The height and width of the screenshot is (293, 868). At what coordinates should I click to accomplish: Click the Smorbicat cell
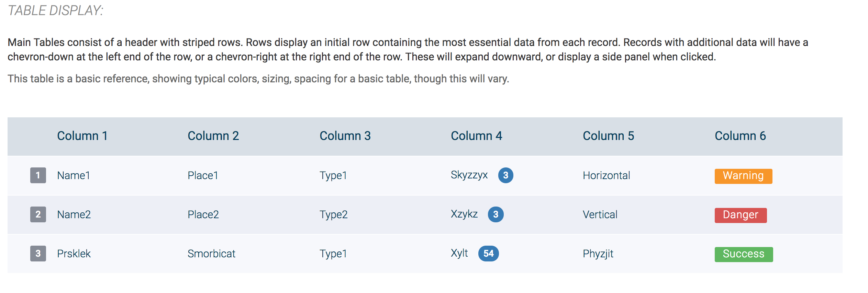tap(211, 254)
